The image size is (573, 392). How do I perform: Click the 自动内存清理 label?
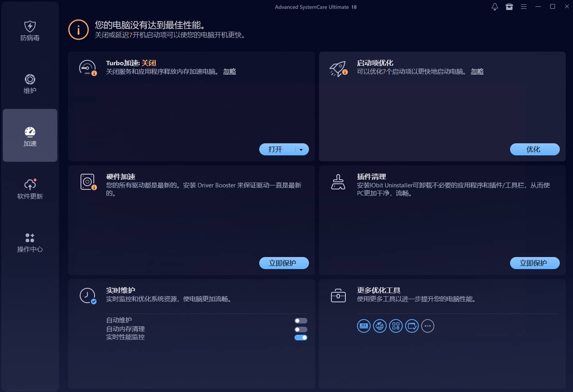click(125, 329)
